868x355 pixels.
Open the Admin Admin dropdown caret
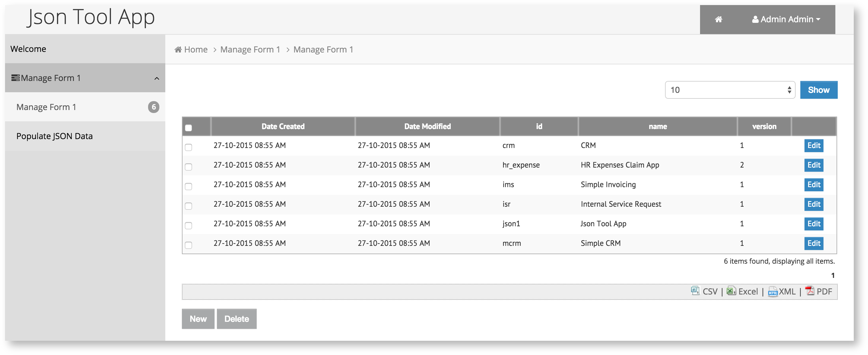[x=818, y=20]
